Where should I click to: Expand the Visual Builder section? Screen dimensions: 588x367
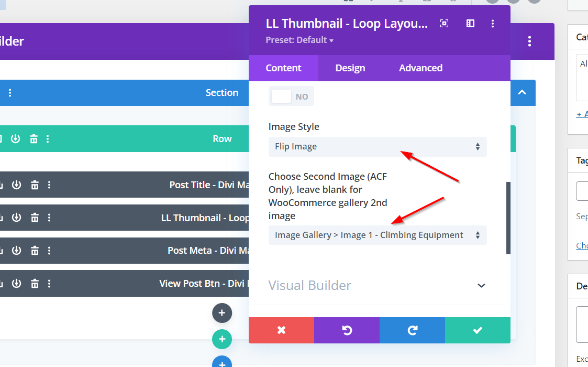[481, 286]
